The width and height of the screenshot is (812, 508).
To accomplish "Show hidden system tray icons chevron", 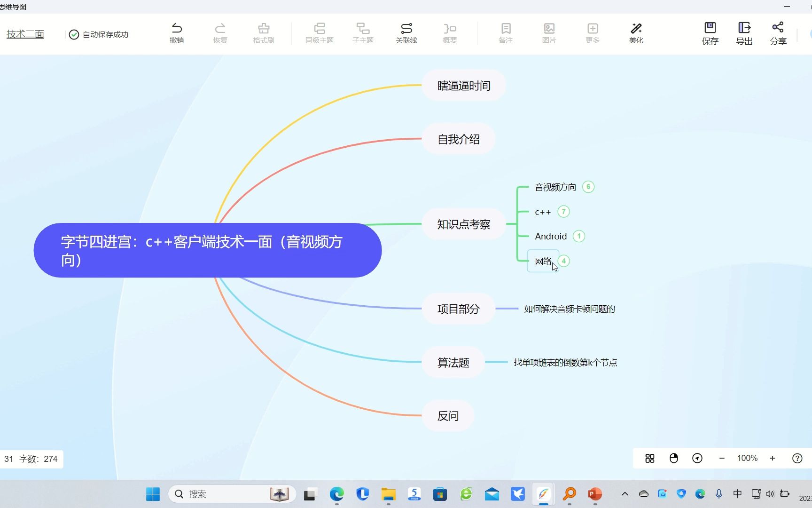I will [625, 494].
